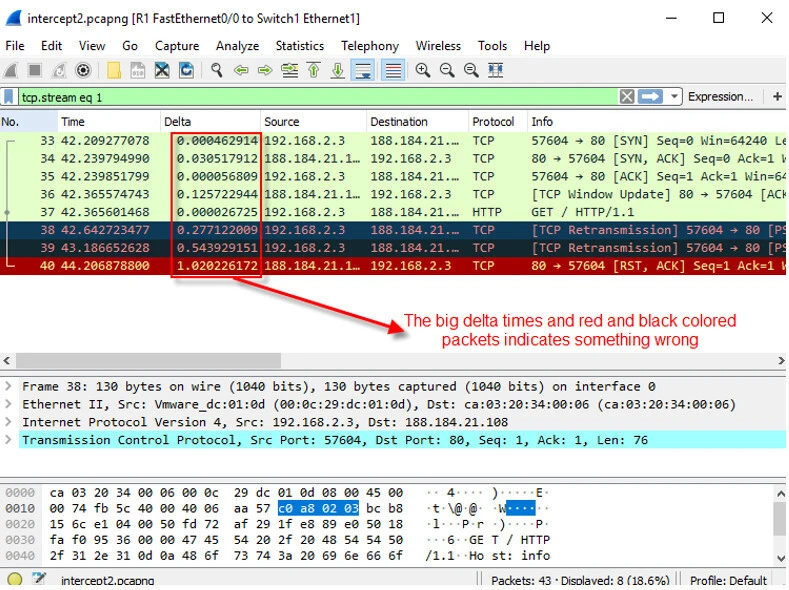Image resolution: width=789 pixels, height=590 pixels.
Task: Click the resize columns icon
Action: tap(495, 70)
